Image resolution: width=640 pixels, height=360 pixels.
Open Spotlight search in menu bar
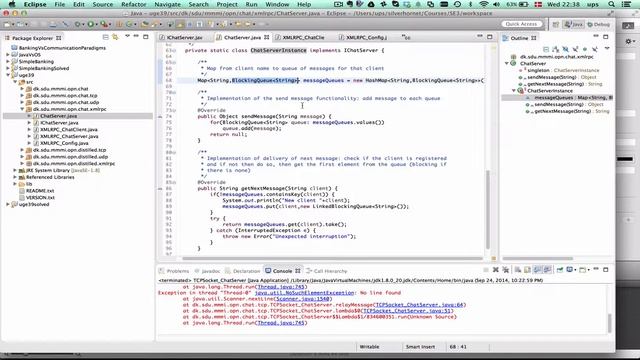click(x=611, y=4)
